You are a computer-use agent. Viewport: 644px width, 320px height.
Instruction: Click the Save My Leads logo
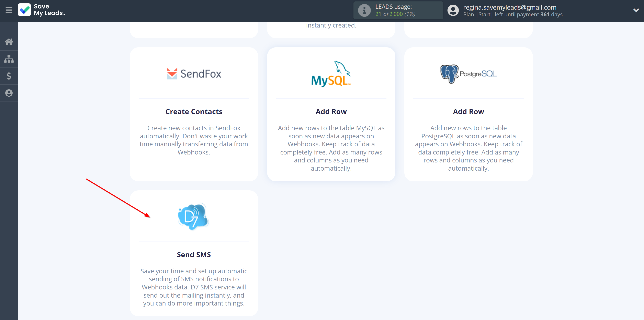(42, 10)
